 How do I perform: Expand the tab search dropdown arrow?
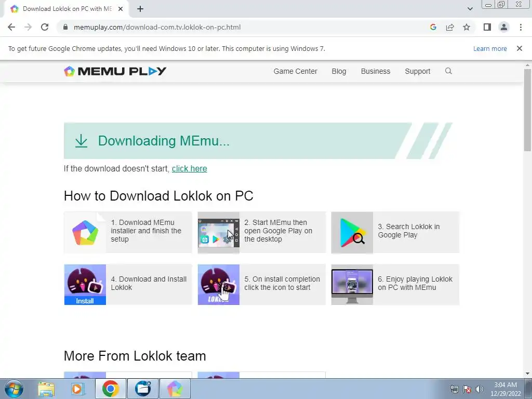470,9
